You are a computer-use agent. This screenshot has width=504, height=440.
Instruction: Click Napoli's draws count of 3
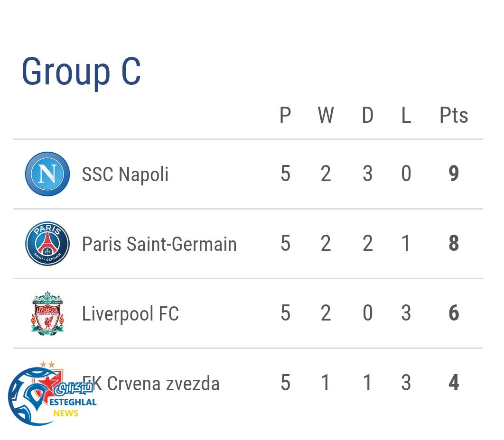tap(367, 174)
